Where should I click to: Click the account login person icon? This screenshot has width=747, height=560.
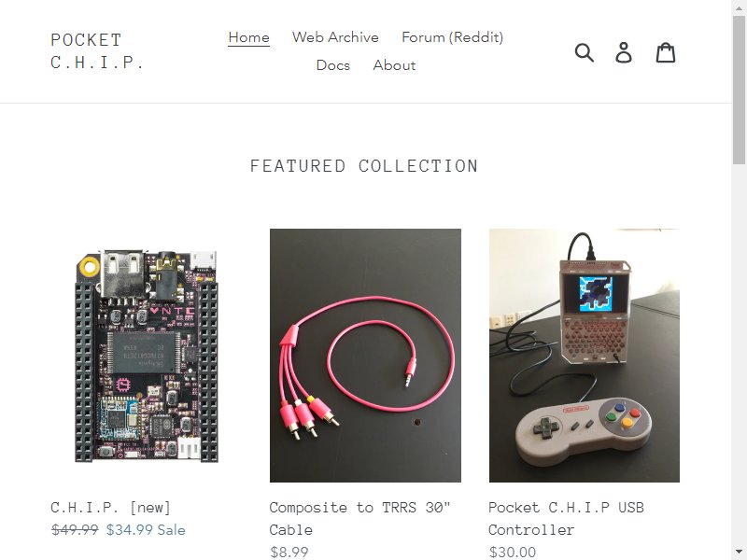(x=624, y=52)
